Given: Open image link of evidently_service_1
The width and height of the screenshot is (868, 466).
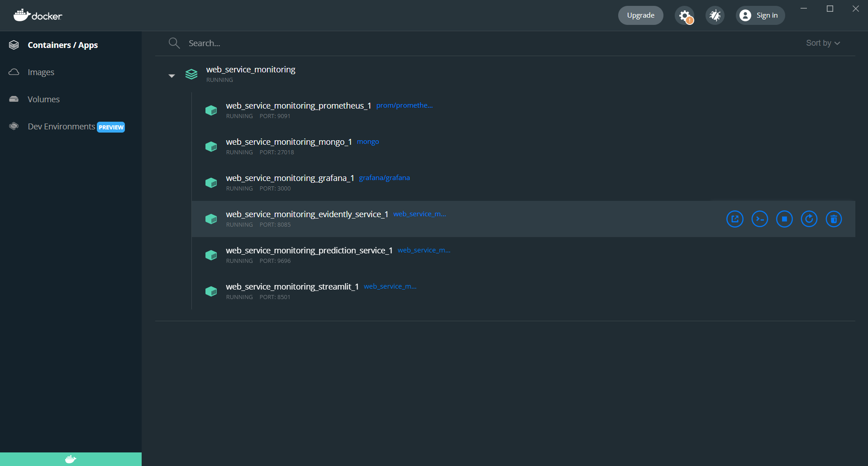Looking at the screenshot, I should (x=420, y=214).
